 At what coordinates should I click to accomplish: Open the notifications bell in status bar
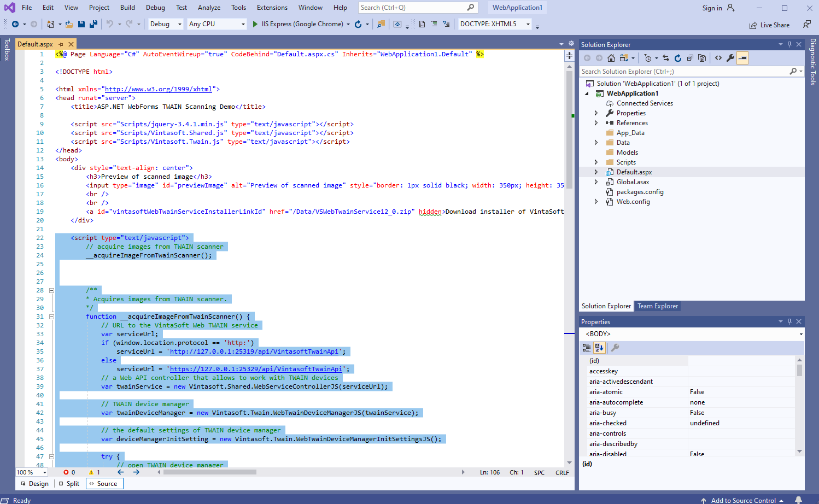pyautogui.click(x=798, y=500)
